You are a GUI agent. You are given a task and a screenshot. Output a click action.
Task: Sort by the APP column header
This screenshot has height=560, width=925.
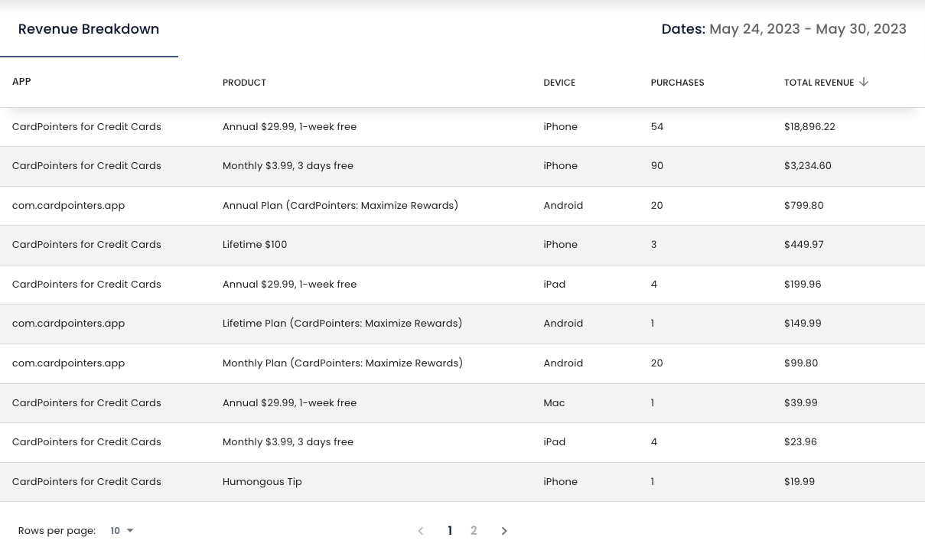[x=21, y=82]
